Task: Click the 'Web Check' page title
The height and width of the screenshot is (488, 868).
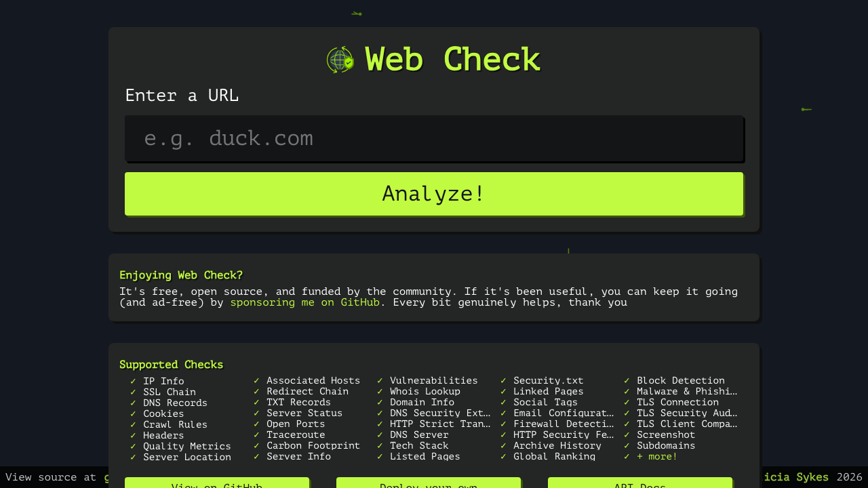Action: [452, 60]
